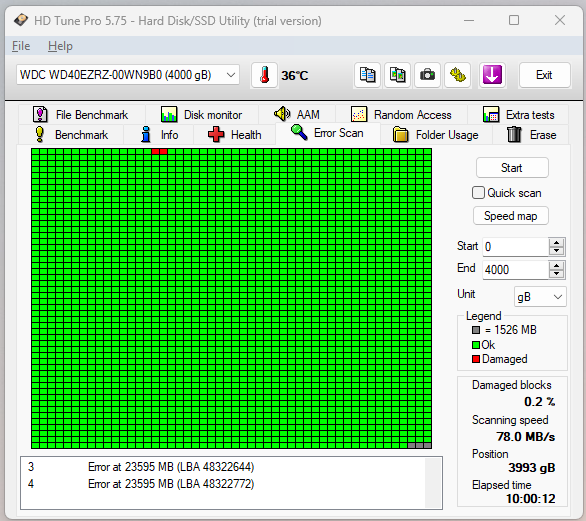Click the Speed map button
Viewport: 586px width, 521px height.
point(511,216)
